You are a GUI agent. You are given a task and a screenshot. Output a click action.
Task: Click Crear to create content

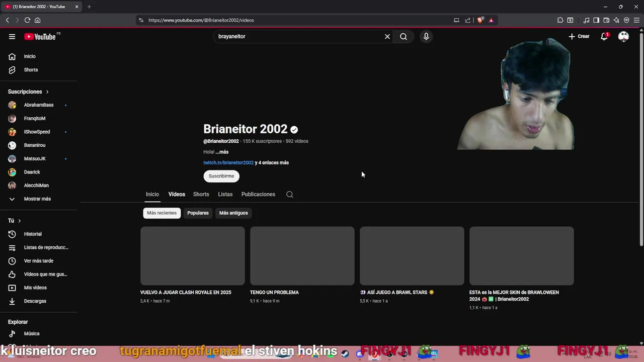click(579, 36)
